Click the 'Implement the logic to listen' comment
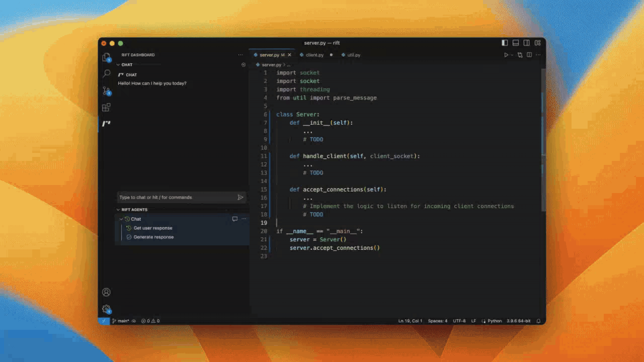This screenshot has height=362, width=644. [x=408, y=206]
